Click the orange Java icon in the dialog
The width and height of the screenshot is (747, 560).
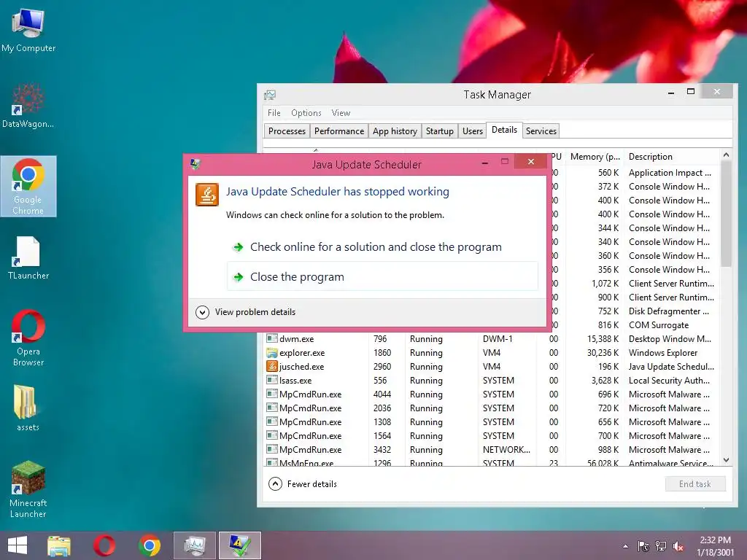click(206, 194)
